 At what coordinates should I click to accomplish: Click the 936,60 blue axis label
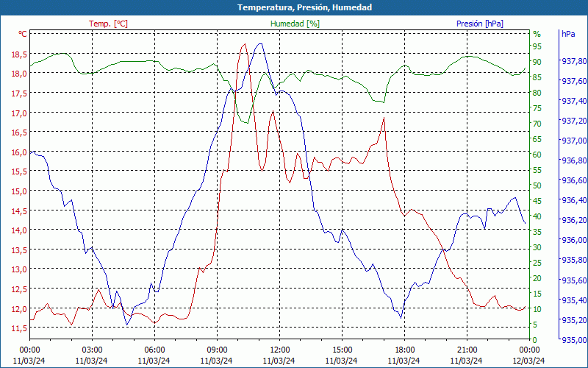click(x=574, y=180)
